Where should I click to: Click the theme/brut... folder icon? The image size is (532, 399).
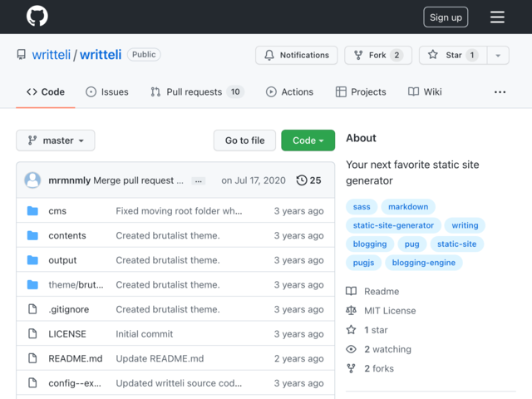tap(32, 284)
